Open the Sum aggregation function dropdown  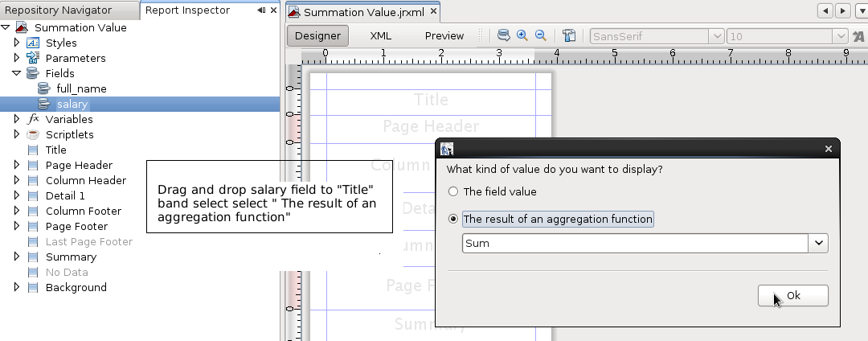(x=818, y=243)
